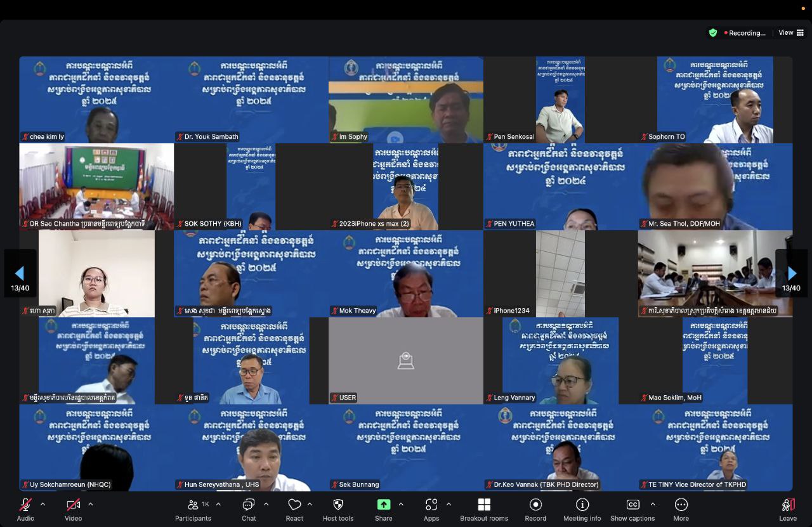The height and width of the screenshot is (527, 812).
Task: Toggle Show captions
Action: coord(632,509)
